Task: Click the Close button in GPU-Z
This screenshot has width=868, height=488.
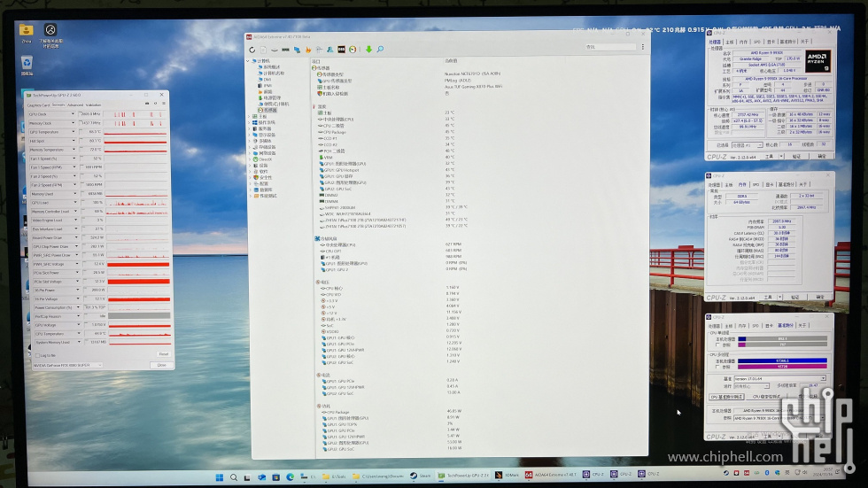Action: click(x=161, y=365)
